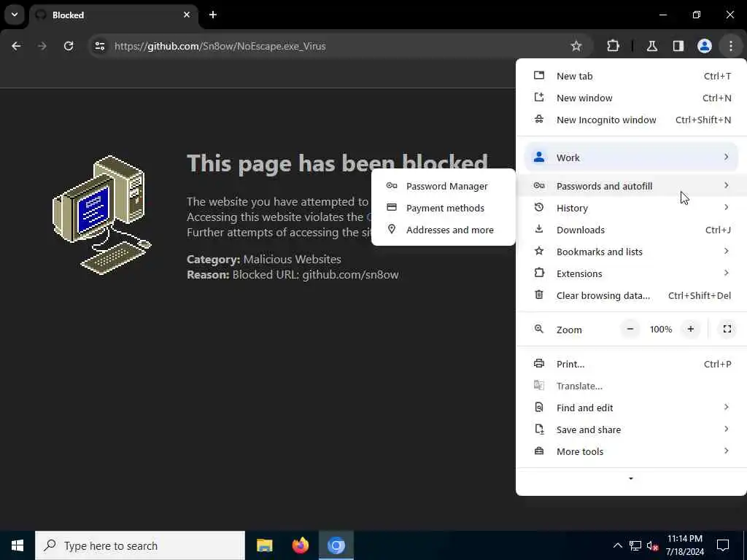Viewport: 747px width, 560px height.
Task: Click the 'Malicious Websites' category text
Action: pos(292,260)
